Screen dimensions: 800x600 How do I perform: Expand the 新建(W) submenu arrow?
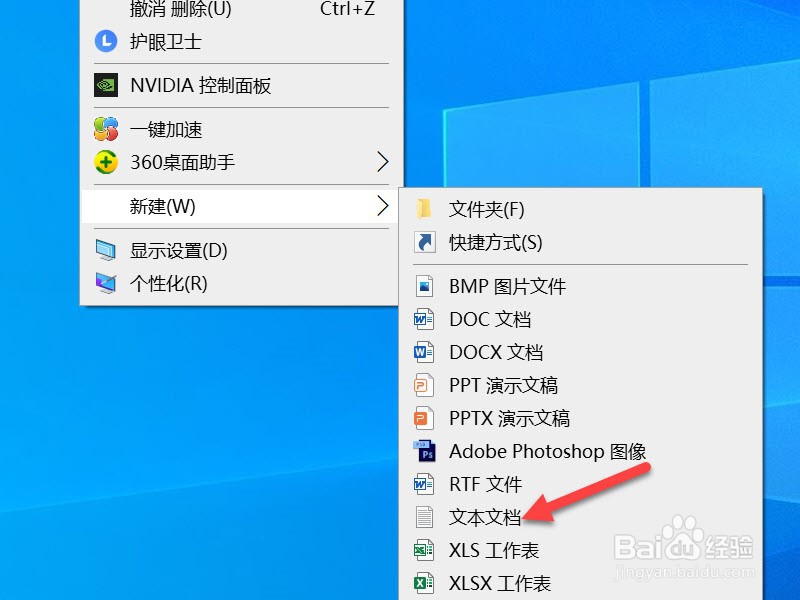(x=383, y=206)
